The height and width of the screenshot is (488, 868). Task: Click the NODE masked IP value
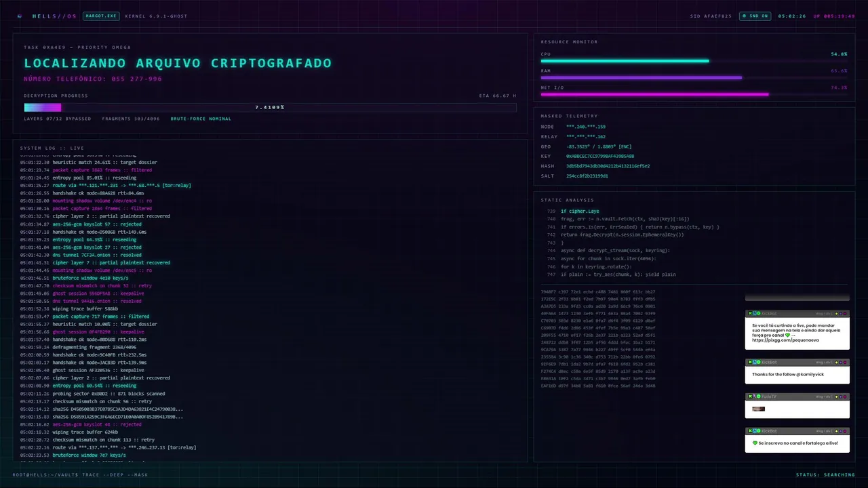coord(586,127)
